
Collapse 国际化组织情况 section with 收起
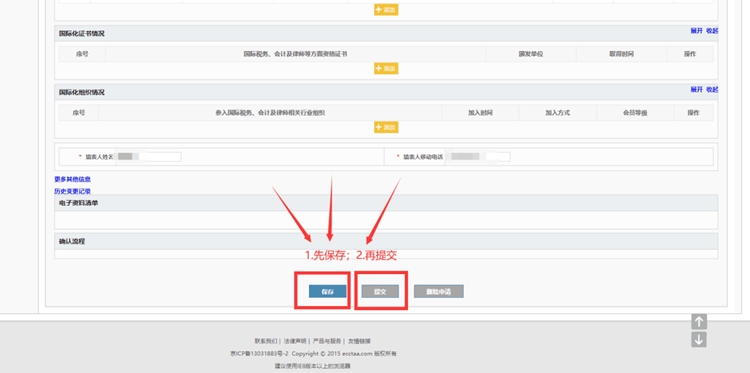[x=712, y=89]
